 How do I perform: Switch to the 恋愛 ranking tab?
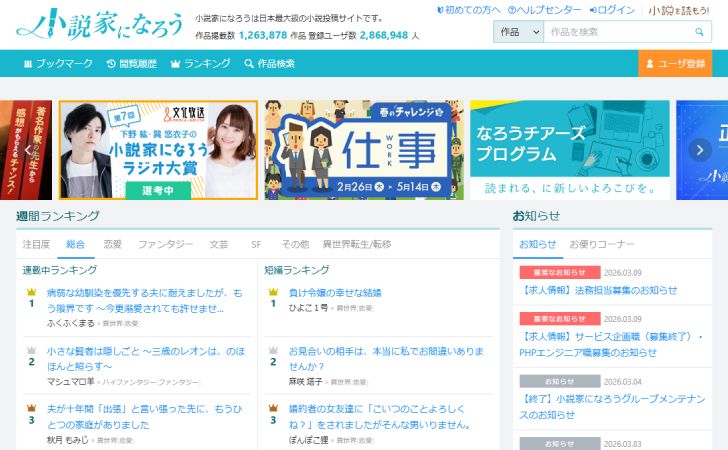pyautogui.click(x=113, y=244)
